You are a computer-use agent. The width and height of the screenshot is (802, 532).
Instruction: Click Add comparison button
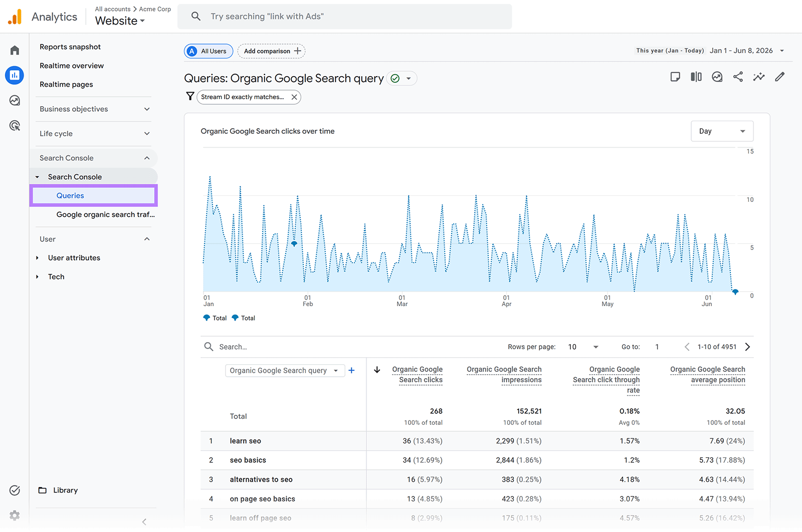[272, 51]
